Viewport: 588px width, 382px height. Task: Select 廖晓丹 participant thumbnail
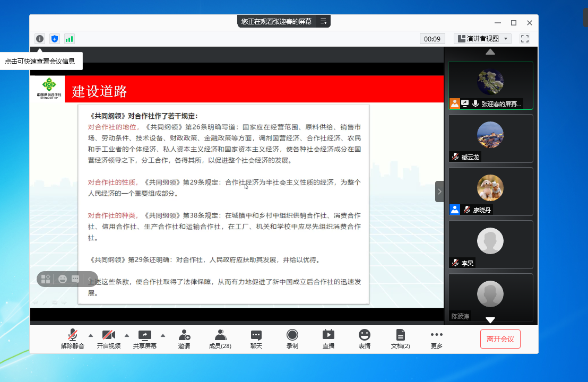tap(490, 192)
